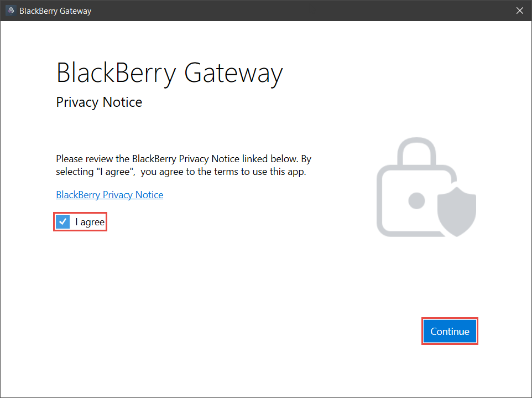Click the BlackBerry Gateway title bar app icon
Viewport: 532px width, 398px height.
click(x=11, y=11)
